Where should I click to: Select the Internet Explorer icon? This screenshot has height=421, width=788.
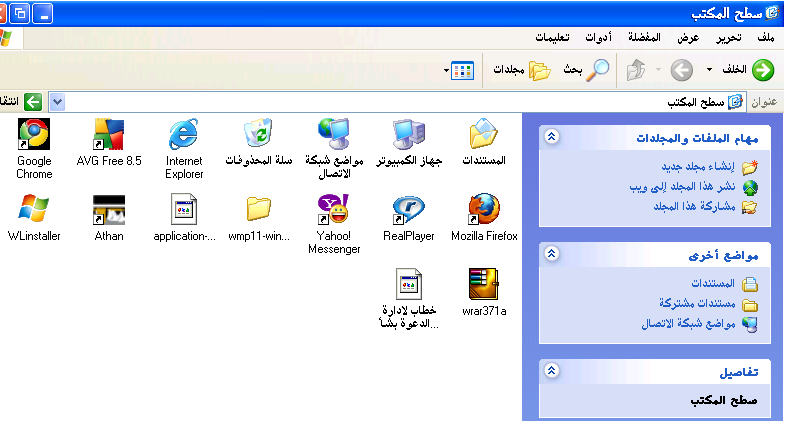coord(184,134)
